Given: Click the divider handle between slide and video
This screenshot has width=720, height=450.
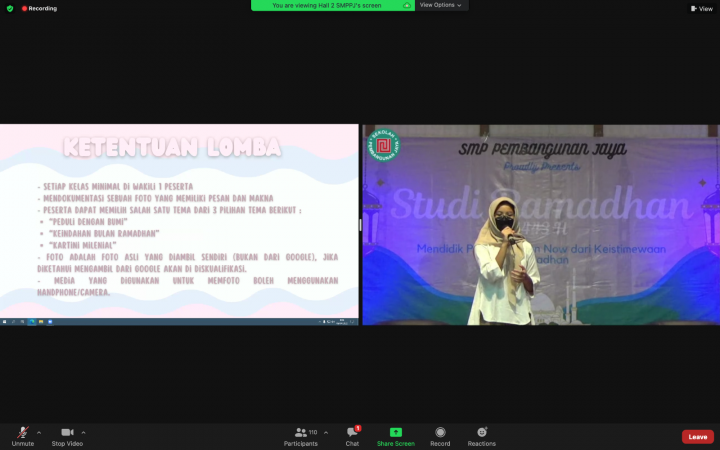Looking at the screenshot, I should coord(360,225).
